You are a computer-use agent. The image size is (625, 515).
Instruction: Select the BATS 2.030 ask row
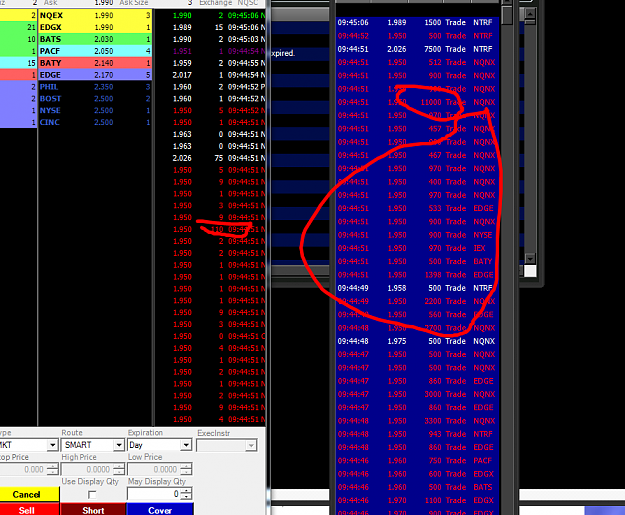pos(95,39)
